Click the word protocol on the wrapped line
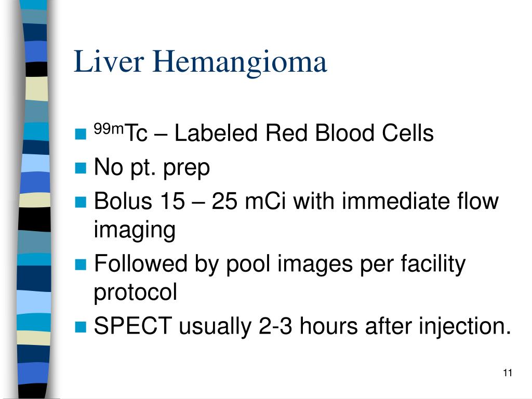The height and width of the screenshot is (399, 532). click(136, 292)
